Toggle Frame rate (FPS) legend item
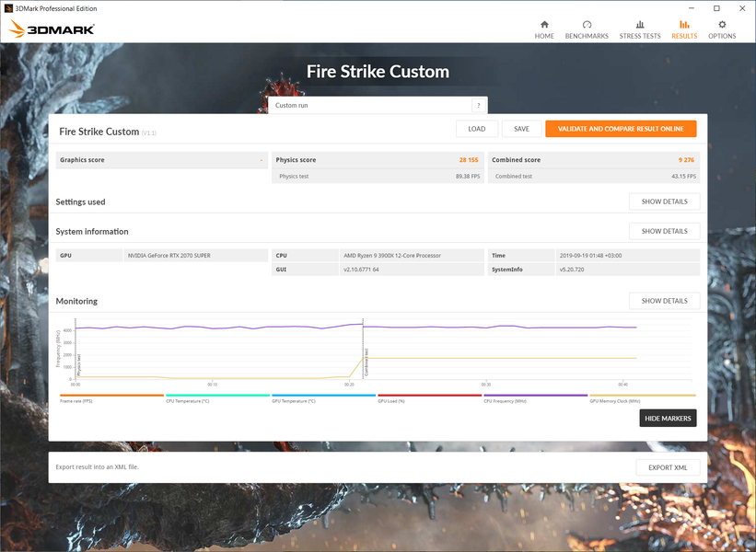 tap(111, 398)
